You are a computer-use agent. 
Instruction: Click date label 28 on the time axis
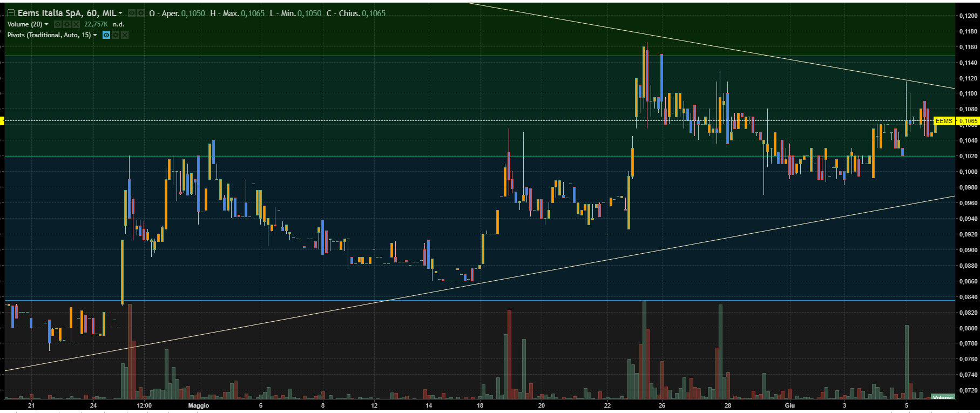[x=728, y=405]
